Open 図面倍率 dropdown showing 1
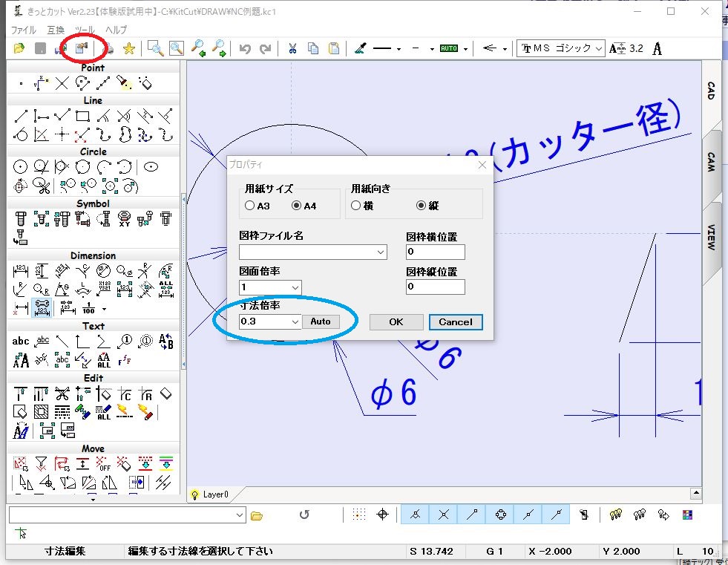The height and width of the screenshot is (565, 728). 295,287
